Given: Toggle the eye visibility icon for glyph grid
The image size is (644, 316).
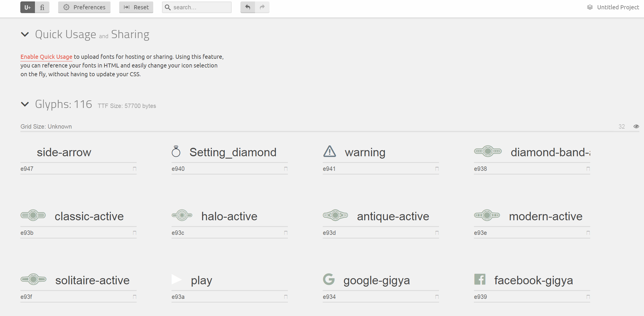Looking at the screenshot, I should point(636,126).
